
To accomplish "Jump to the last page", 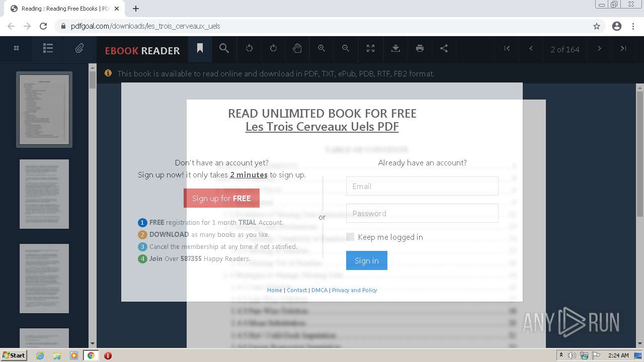I will 623,48.
